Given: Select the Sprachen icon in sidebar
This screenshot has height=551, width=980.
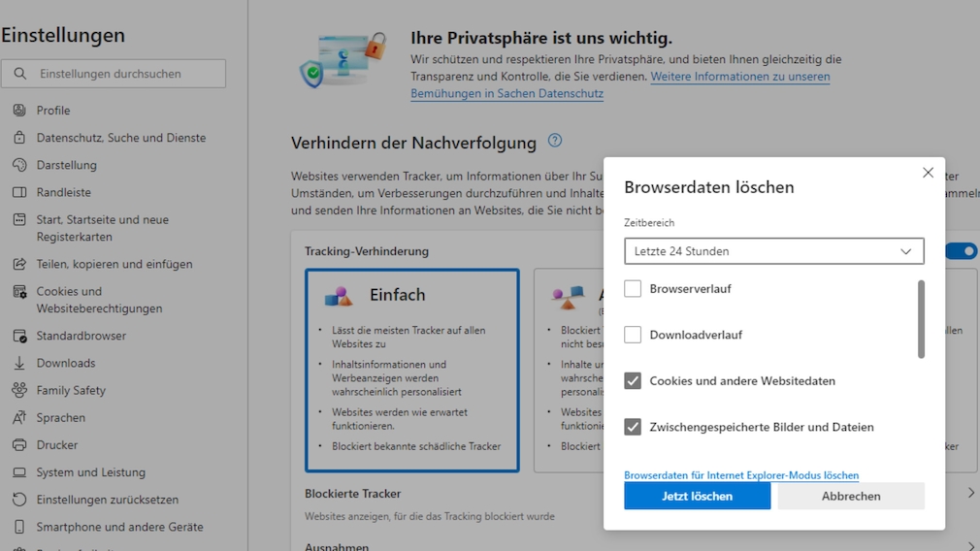Looking at the screenshot, I should 19,418.
